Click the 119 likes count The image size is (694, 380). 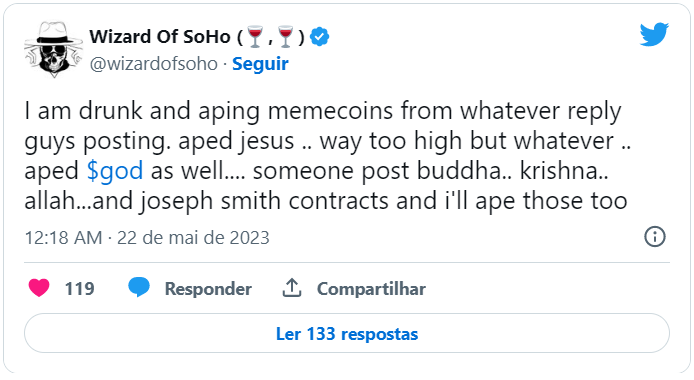click(80, 288)
